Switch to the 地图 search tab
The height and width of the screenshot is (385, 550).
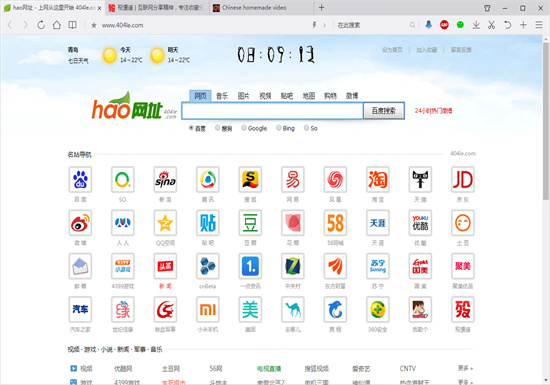tap(309, 96)
